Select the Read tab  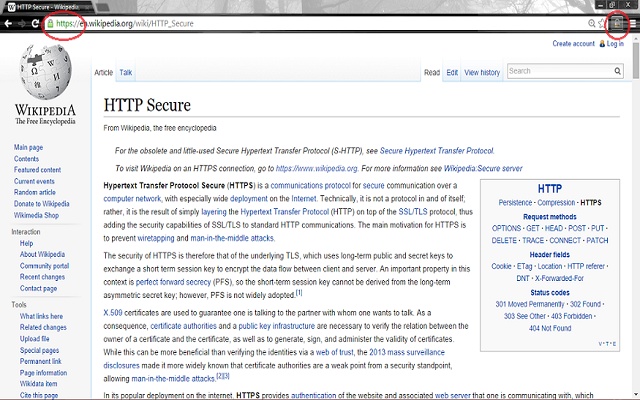[432, 72]
